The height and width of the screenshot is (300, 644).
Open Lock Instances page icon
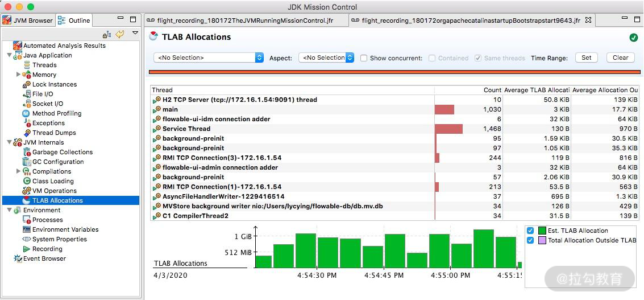[x=27, y=84]
